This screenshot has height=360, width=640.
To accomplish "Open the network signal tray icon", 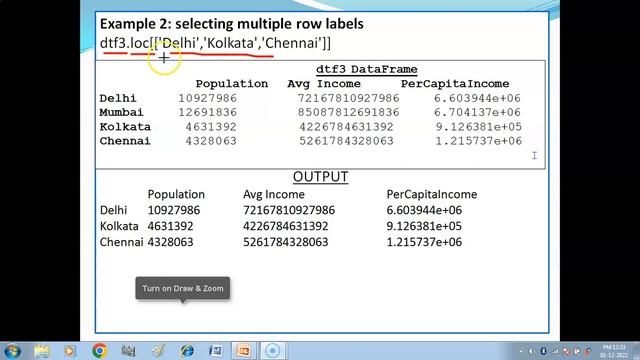I will pyautogui.click(x=556, y=351).
